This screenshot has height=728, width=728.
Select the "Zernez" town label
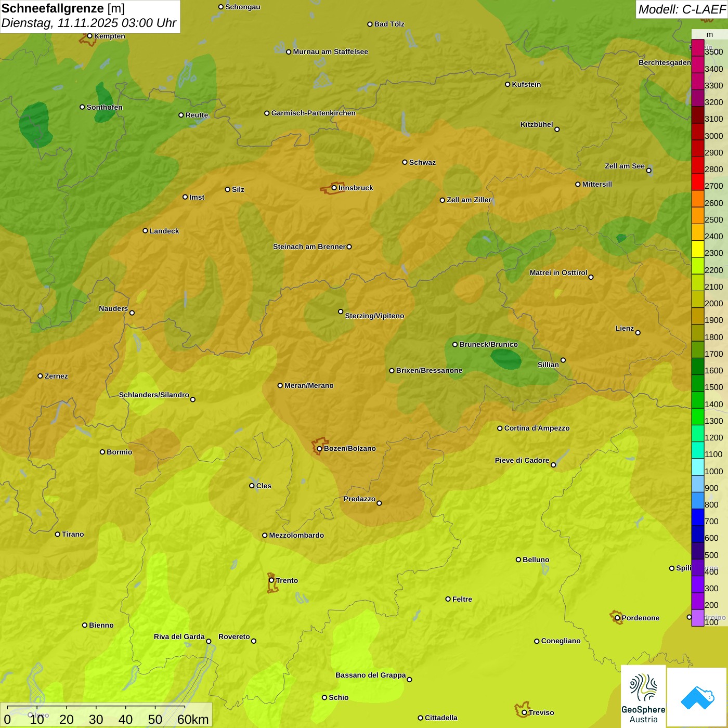tap(56, 376)
